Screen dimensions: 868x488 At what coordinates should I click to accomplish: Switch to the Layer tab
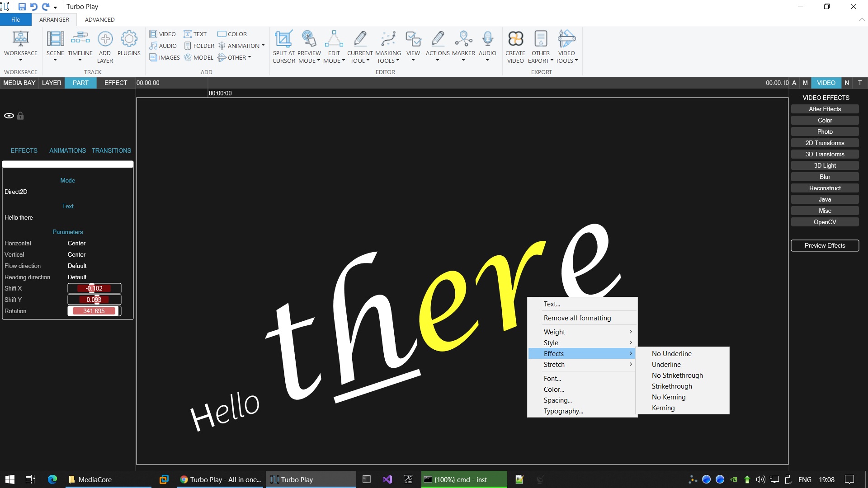point(52,83)
